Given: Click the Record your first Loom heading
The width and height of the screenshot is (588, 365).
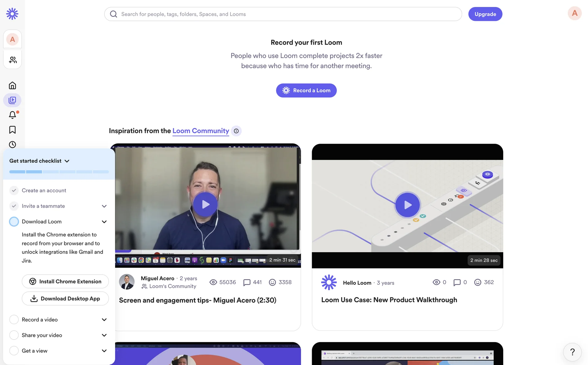Looking at the screenshot, I should (x=306, y=42).
